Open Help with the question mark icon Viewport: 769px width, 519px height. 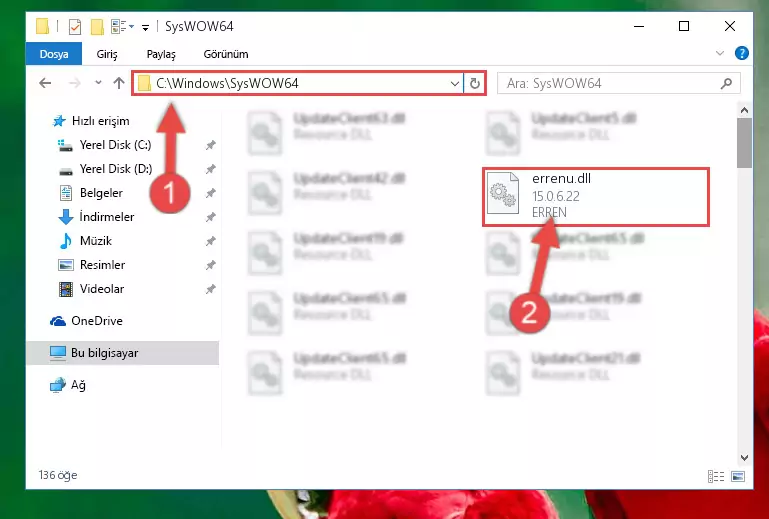tap(742, 53)
